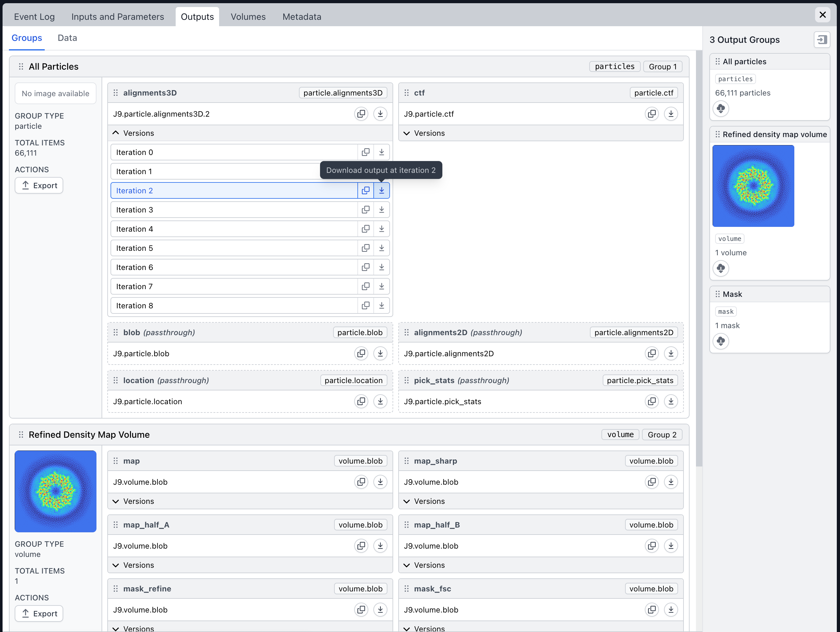Download map_sharp J9.volume.blob

pyautogui.click(x=671, y=482)
